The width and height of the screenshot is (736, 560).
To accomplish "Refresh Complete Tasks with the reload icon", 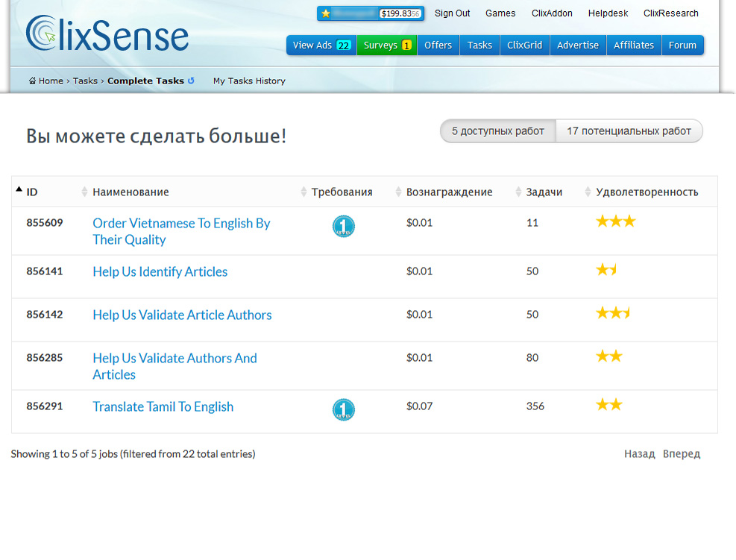I will click(191, 81).
